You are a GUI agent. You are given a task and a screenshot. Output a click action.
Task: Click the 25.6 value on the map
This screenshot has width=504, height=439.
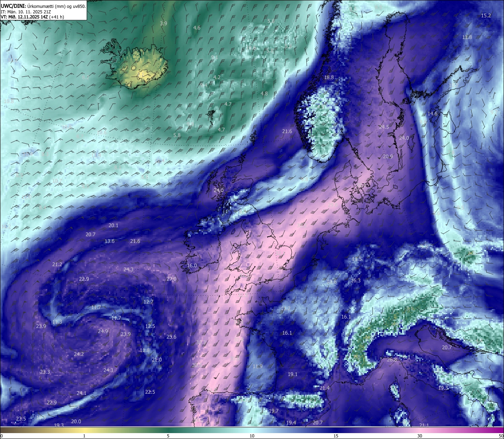171,337
